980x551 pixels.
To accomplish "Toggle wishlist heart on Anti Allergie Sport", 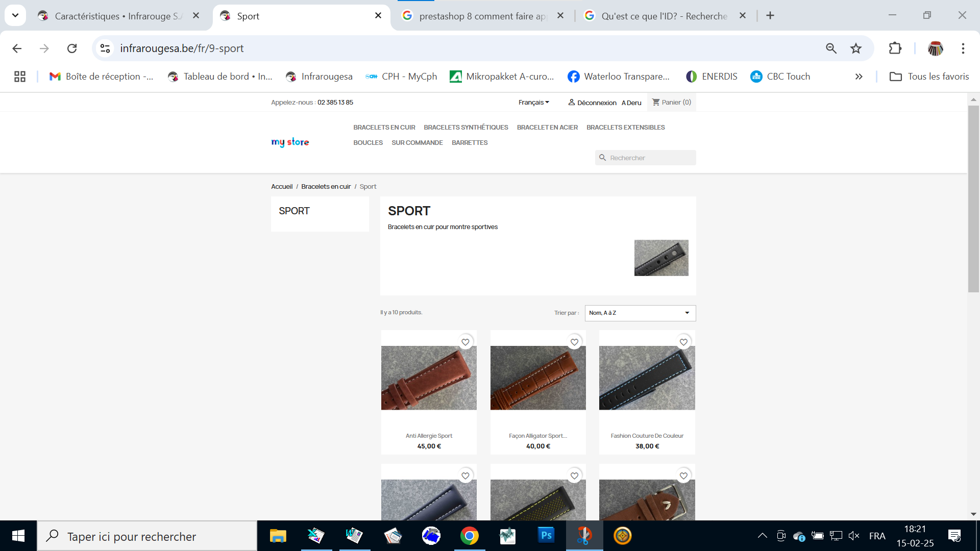I will pos(465,342).
